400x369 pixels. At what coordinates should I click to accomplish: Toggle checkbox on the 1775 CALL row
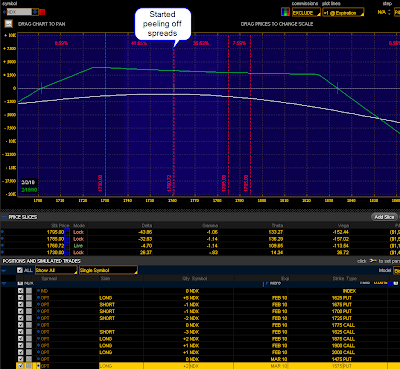point(21,325)
